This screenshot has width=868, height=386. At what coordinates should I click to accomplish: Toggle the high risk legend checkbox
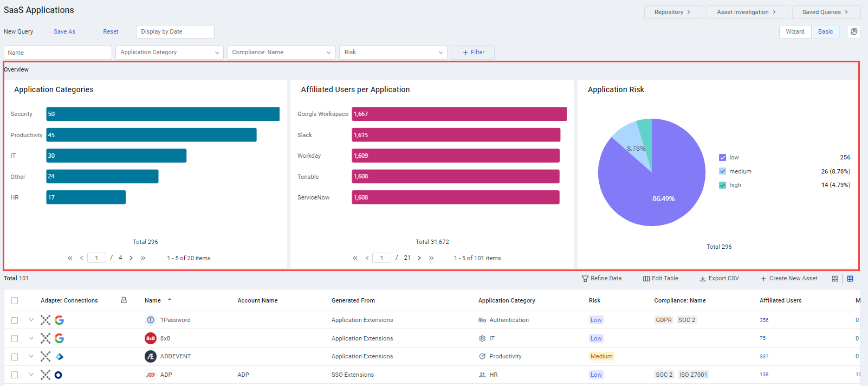722,185
